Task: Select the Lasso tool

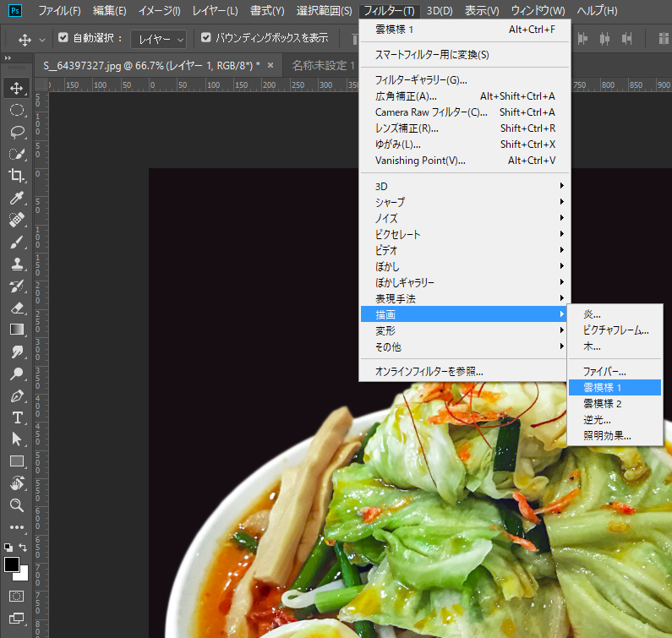Action: tap(17, 132)
